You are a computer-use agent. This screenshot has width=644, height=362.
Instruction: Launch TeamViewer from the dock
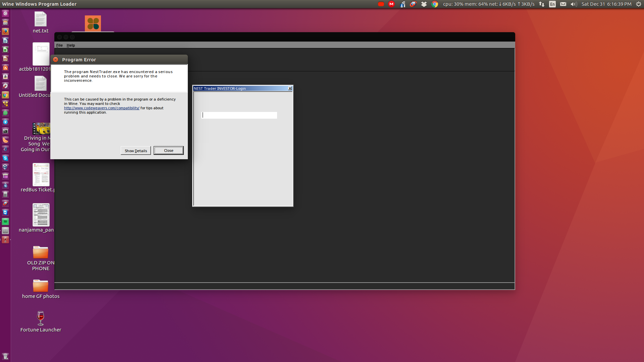click(5, 212)
